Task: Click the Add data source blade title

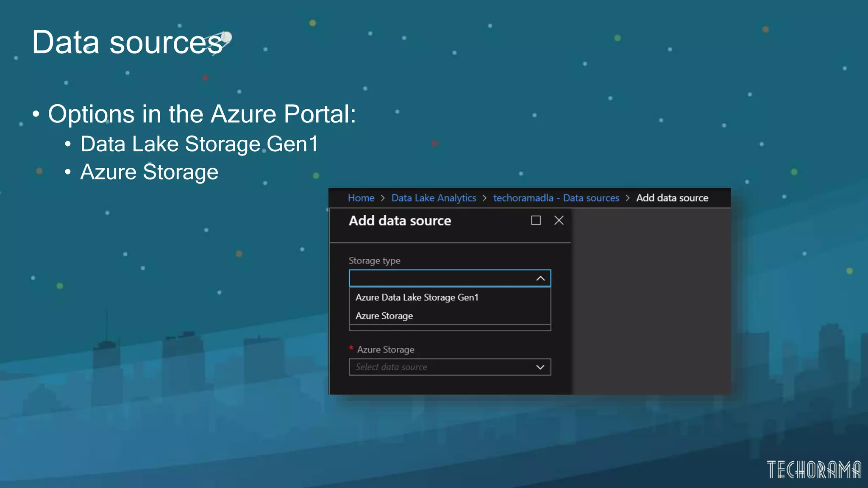Action: click(x=400, y=221)
